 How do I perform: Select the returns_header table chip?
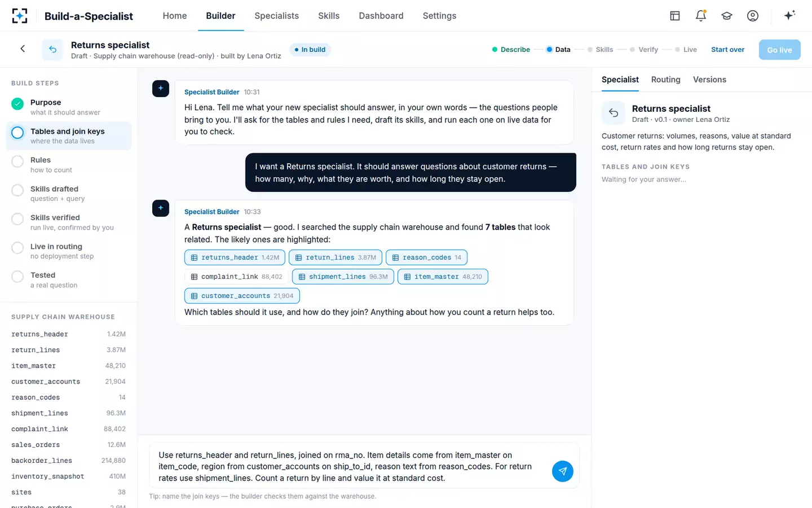click(235, 257)
